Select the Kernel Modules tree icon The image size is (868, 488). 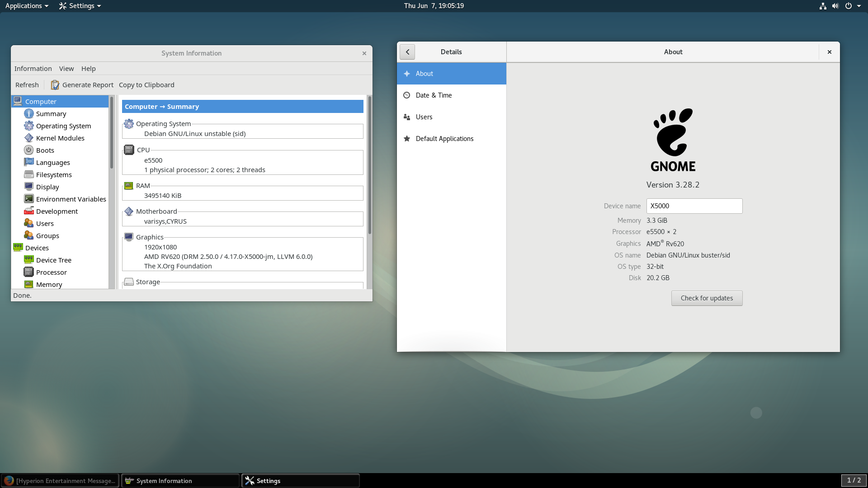[29, 138]
